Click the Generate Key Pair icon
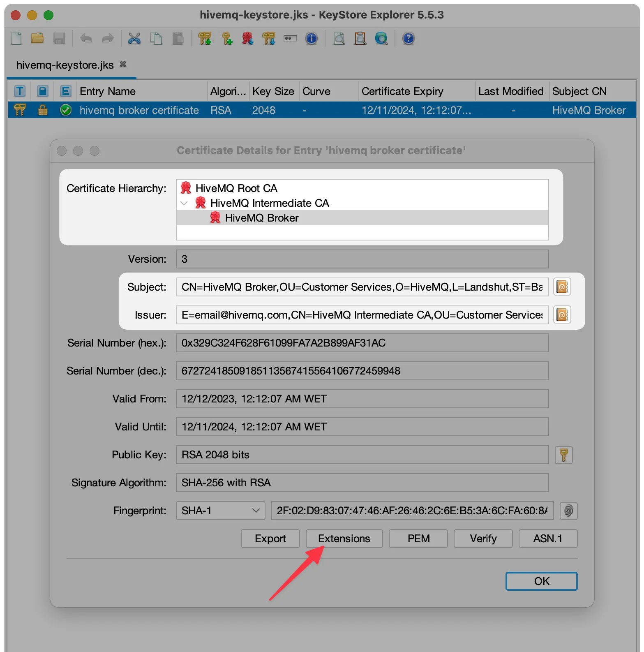644x652 pixels. pos(205,39)
